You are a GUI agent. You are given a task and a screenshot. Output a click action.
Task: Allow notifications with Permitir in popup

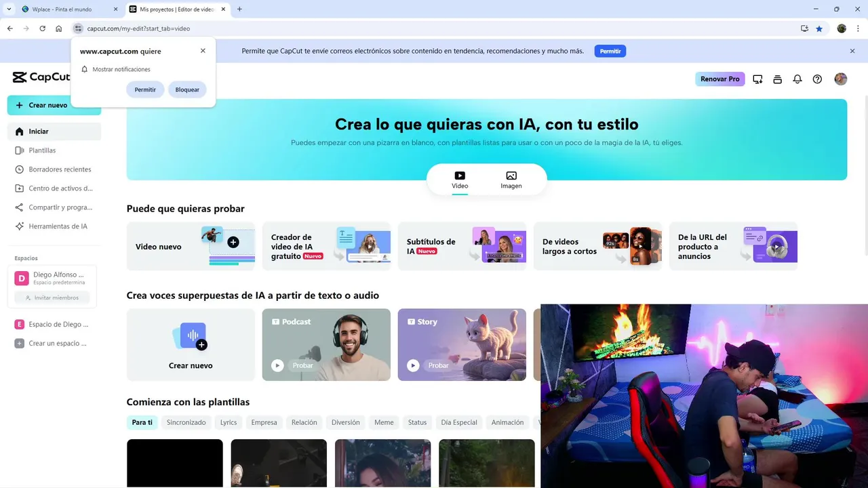[145, 89]
